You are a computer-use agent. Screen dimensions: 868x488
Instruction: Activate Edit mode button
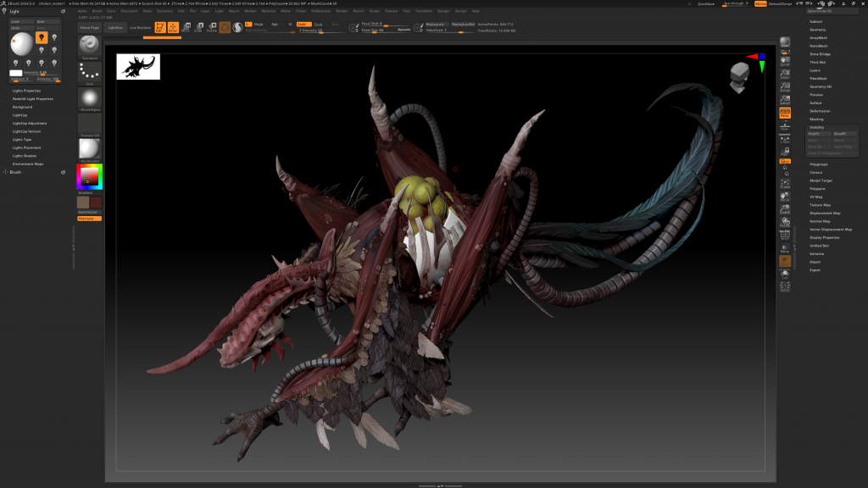tap(160, 27)
